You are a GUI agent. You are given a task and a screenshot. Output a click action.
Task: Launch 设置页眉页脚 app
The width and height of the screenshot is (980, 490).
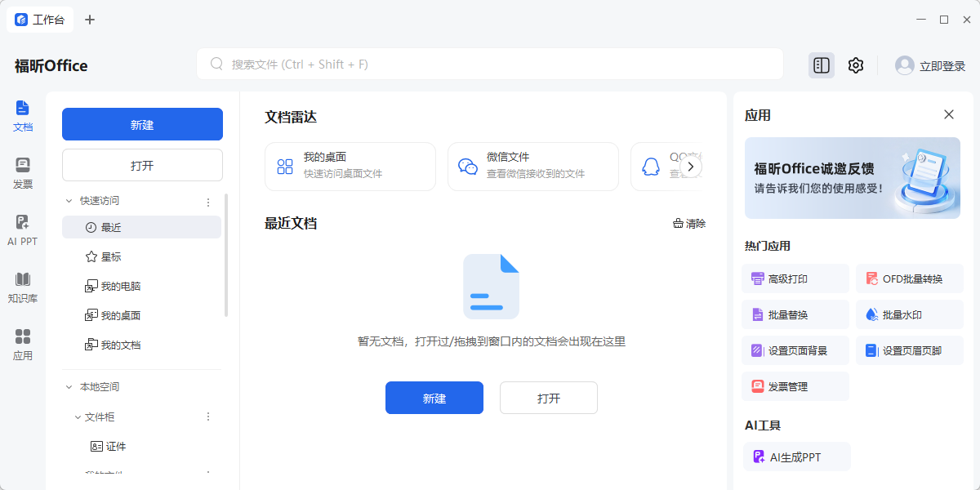tap(910, 350)
